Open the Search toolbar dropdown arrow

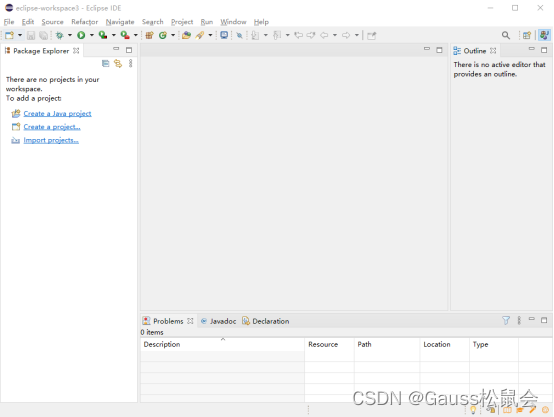(210, 35)
